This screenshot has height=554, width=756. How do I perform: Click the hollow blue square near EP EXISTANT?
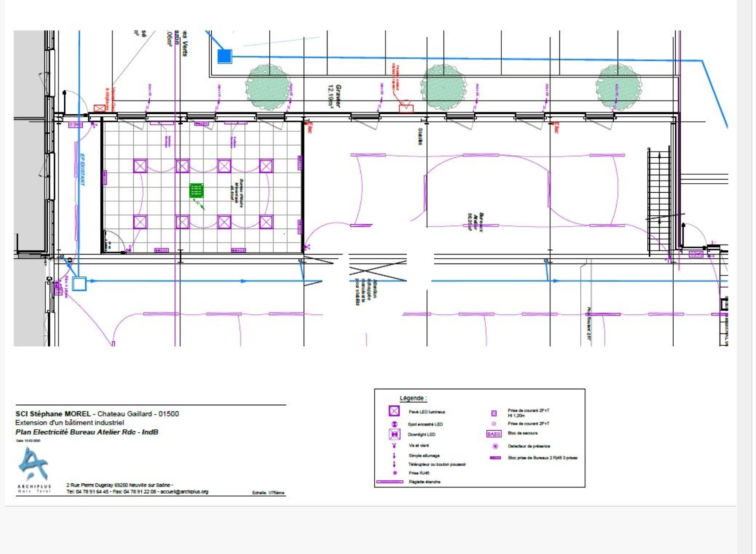point(79,283)
